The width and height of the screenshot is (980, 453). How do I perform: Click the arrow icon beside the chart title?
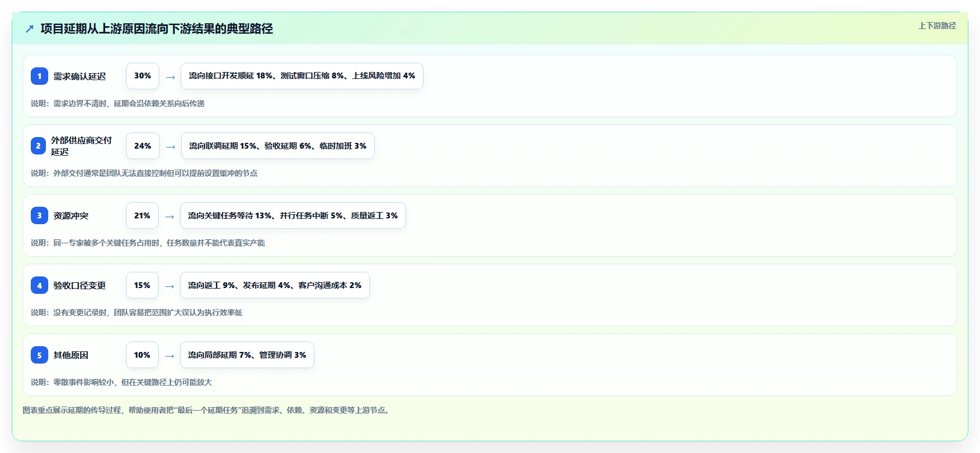coord(30,28)
